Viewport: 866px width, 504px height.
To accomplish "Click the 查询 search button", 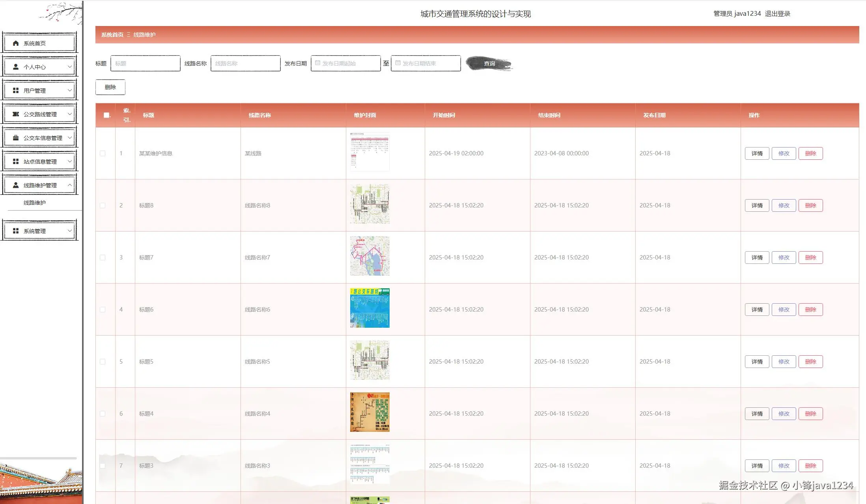I will pos(489,63).
